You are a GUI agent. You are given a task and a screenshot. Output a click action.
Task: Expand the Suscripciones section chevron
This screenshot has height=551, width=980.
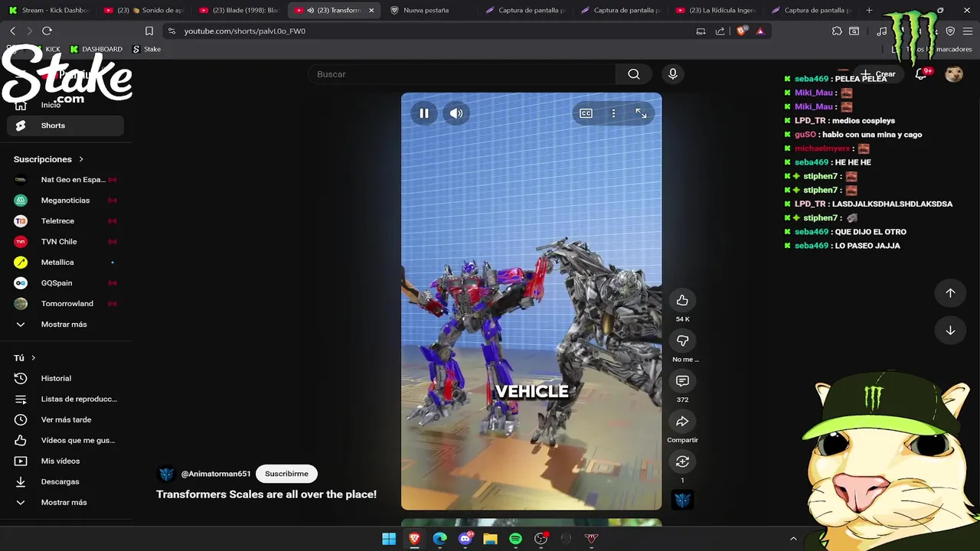81,159
